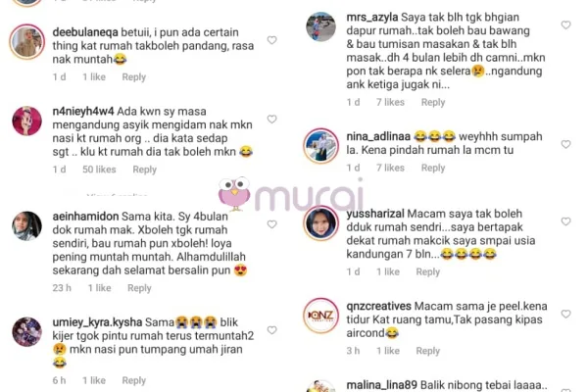Open qnzcreatives' QNZ logo avatar
The image size is (588, 392).
pos(320,316)
